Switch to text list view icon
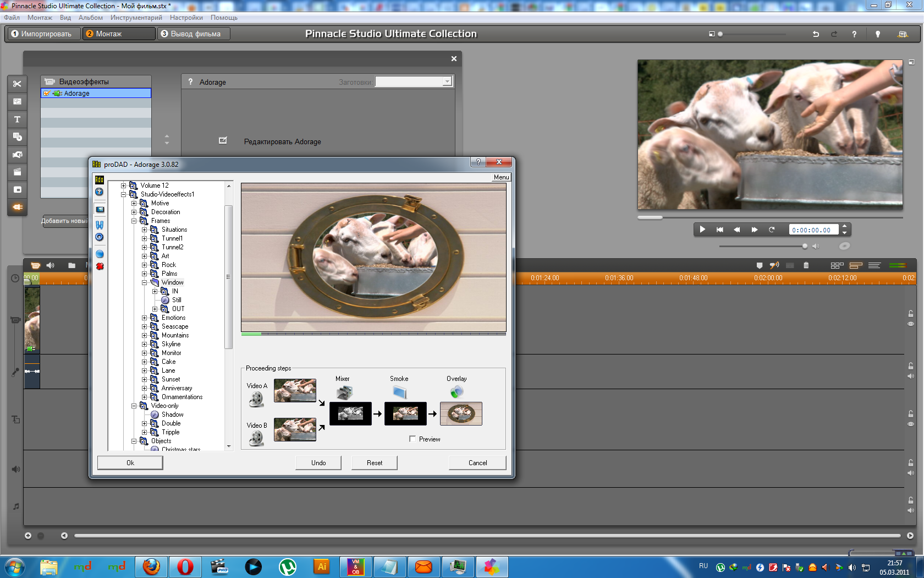Image resolution: width=924 pixels, height=578 pixels. [x=875, y=265]
